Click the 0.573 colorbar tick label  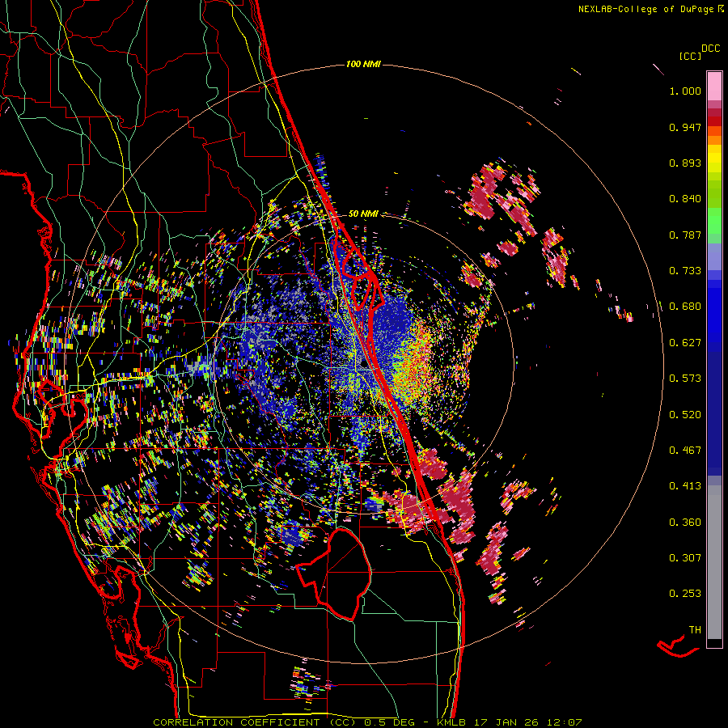685,379
